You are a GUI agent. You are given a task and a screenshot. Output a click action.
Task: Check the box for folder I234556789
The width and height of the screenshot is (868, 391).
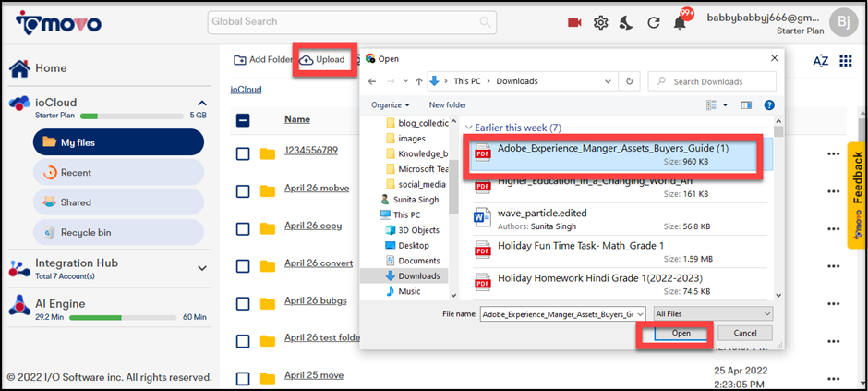point(243,154)
